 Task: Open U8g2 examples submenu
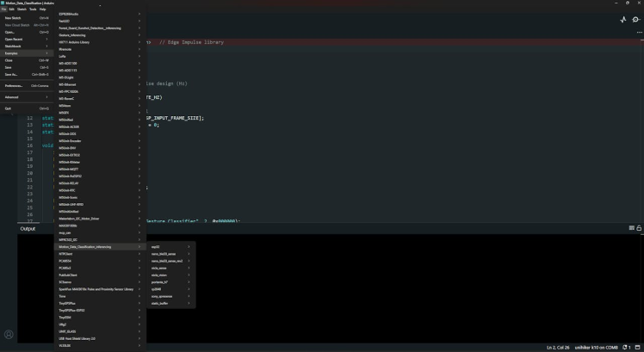pyautogui.click(x=100, y=324)
